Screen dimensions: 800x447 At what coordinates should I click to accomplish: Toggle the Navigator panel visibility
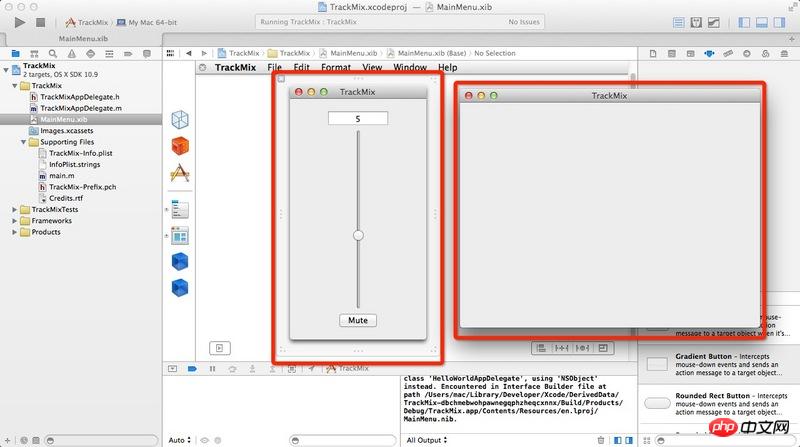pos(744,22)
